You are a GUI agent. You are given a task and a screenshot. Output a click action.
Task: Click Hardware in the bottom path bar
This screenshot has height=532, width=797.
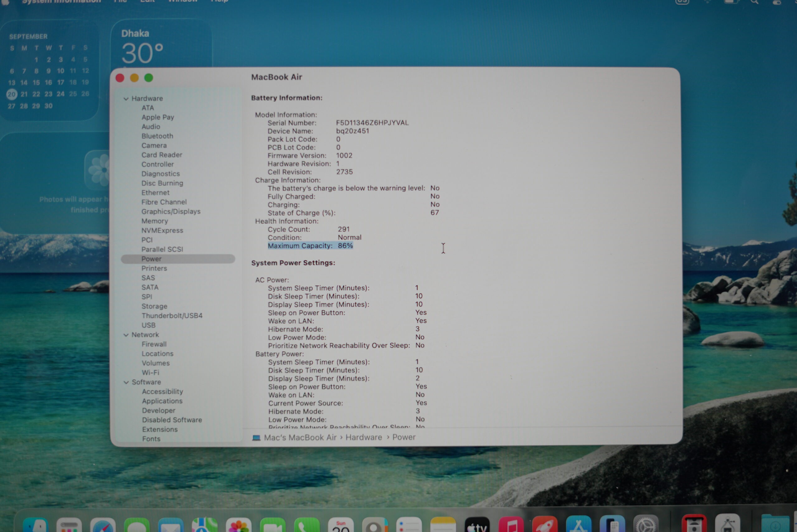point(364,437)
